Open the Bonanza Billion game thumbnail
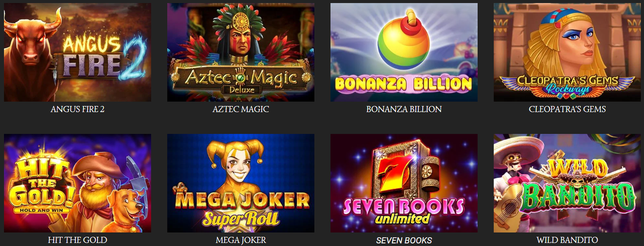 404,52
